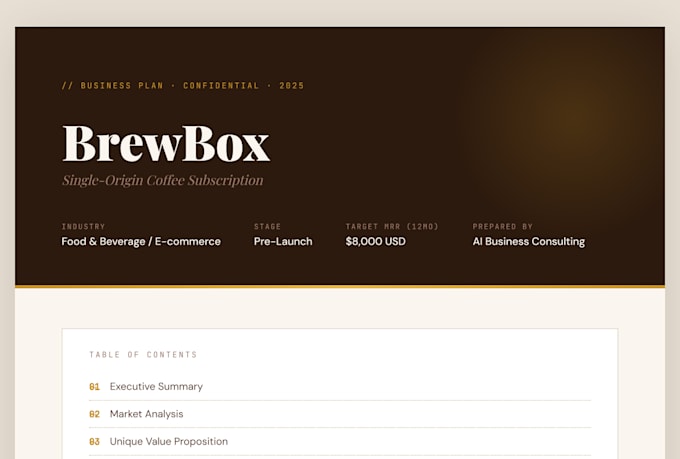
Task: Click the Pre-Launch stage value
Action: click(x=283, y=241)
